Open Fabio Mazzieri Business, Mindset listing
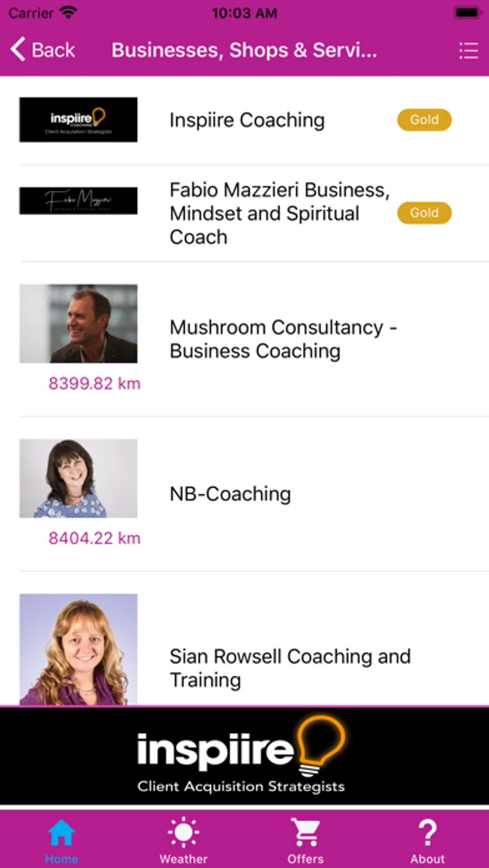 (x=279, y=213)
